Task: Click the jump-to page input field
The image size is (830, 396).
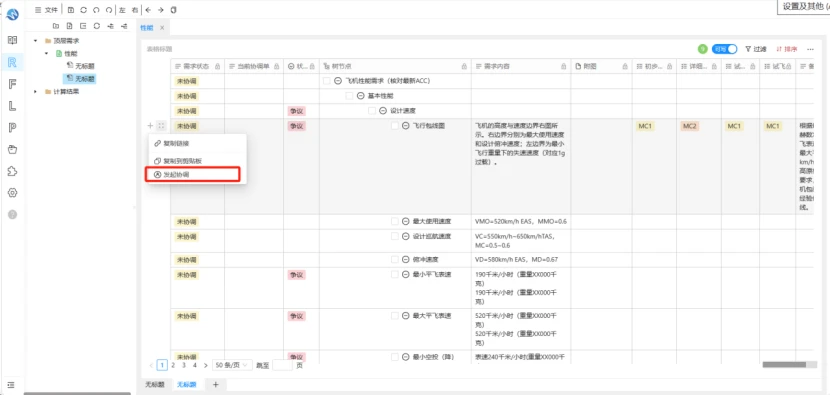Action: pos(282,365)
